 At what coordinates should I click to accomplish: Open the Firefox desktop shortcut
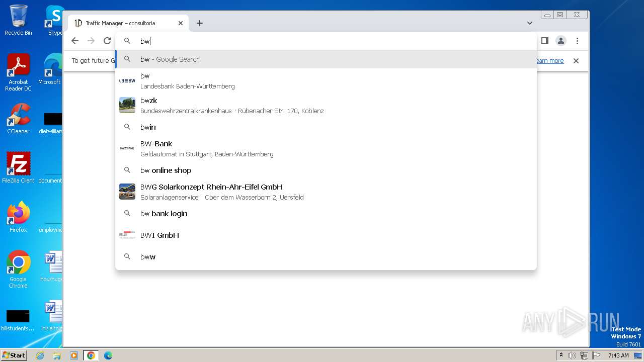coord(18,217)
